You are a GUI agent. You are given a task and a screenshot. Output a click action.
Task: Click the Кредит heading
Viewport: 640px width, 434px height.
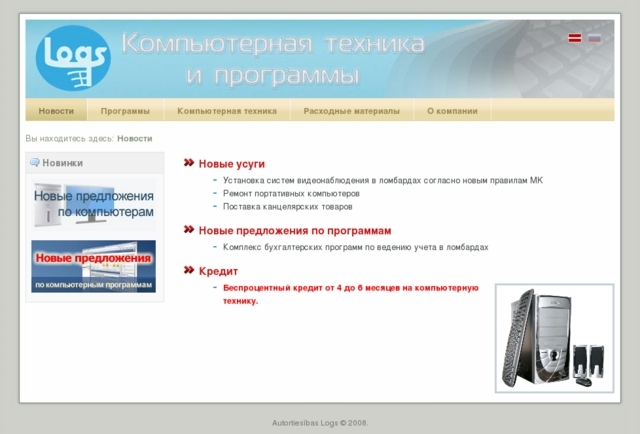(x=218, y=271)
